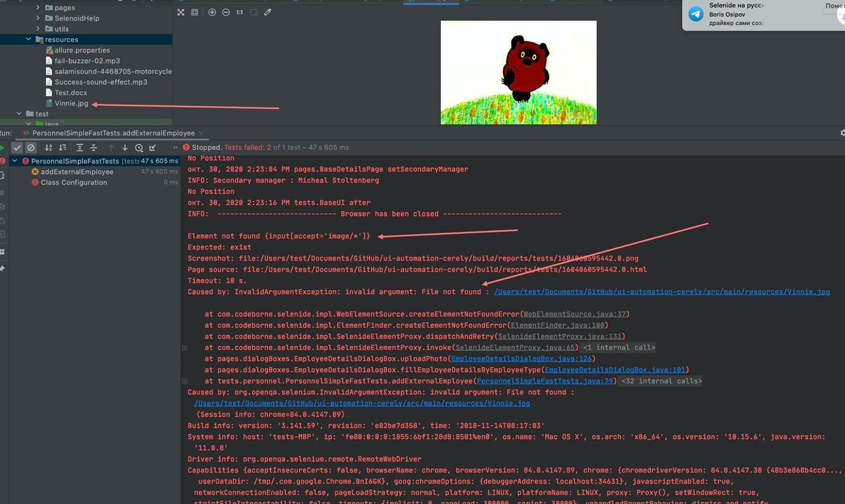
Task: Click "Timeout: 10 s." console line
Action: pyautogui.click(x=217, y=280)
